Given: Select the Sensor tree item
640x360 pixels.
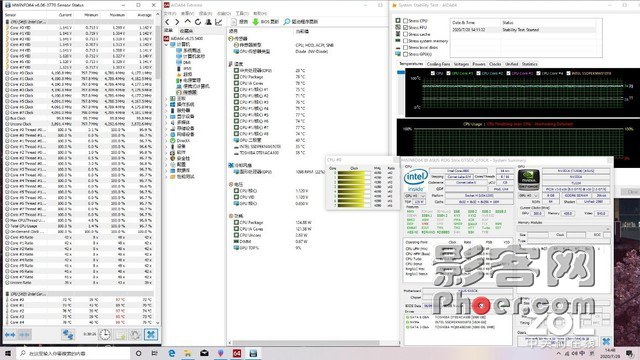Looking at the screenshot, I should coord(186,92).
